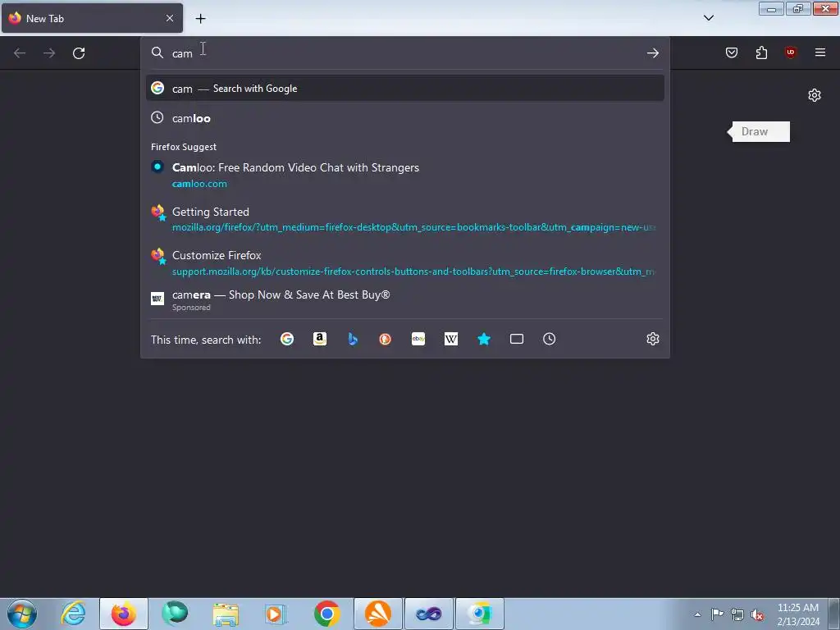Click the Draw tooltip button

[x=759, y=132]
